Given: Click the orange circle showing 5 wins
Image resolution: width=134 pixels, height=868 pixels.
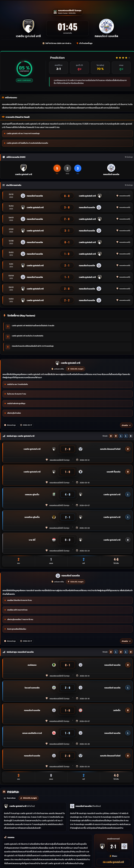Looking at the screenshot, I should pyautogui.click(x=57, y=168).
